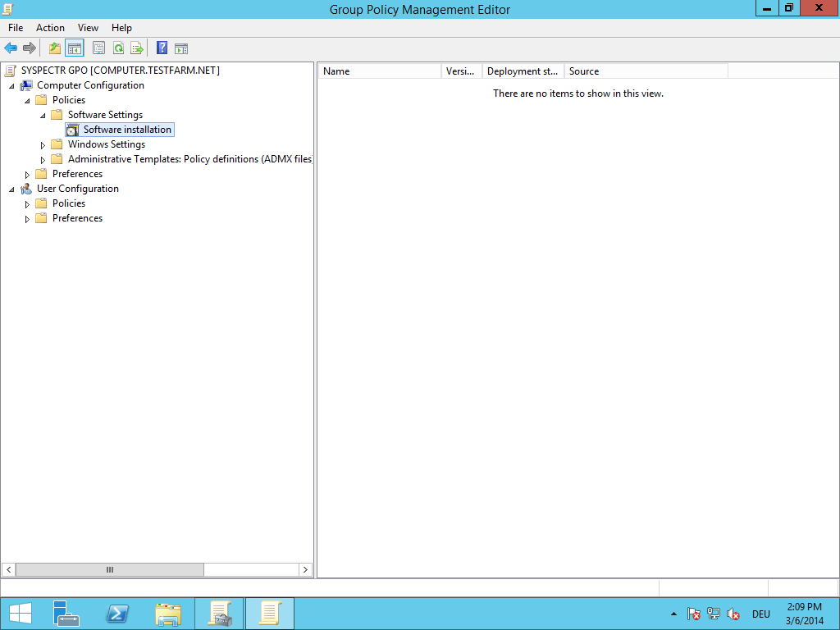This screenshot has height=630, width=840.
Task: Click the Back arrow in toolbar
Action: coord(11,48)
